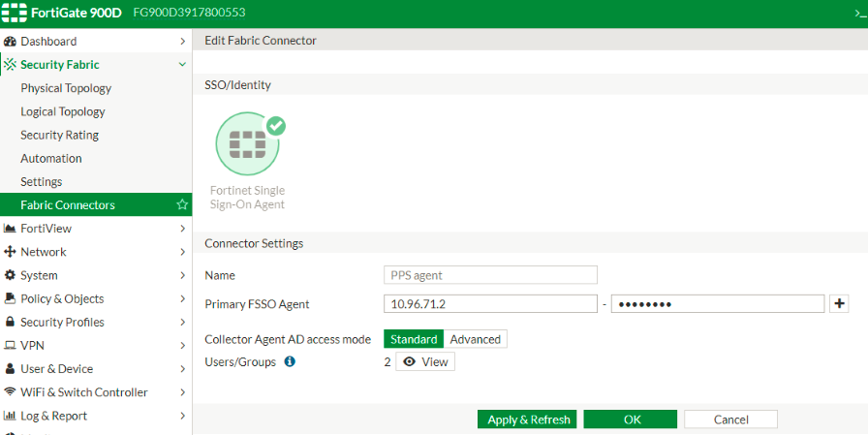This screenshot has width=868, height=435.
Task: Click the Cancel button
Action: (730, 419)
